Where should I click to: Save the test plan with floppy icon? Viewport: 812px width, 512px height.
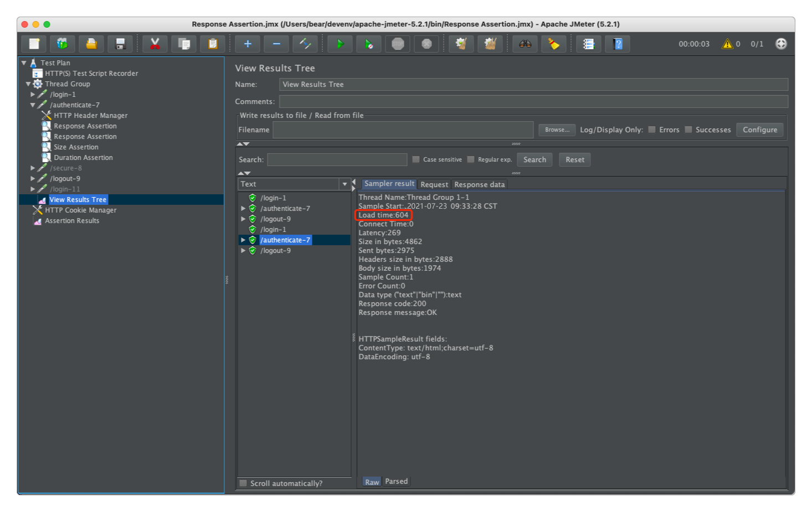[x=120, y=44]
